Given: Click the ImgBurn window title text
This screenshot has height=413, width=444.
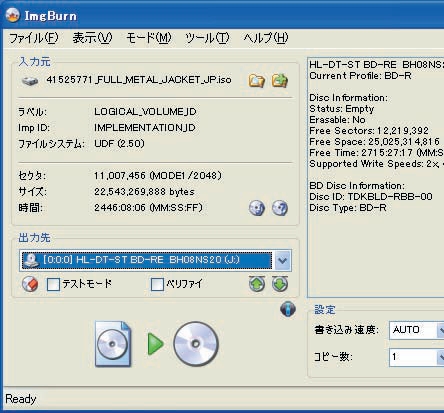Looking at the screenshot, I should coord(51,16).
